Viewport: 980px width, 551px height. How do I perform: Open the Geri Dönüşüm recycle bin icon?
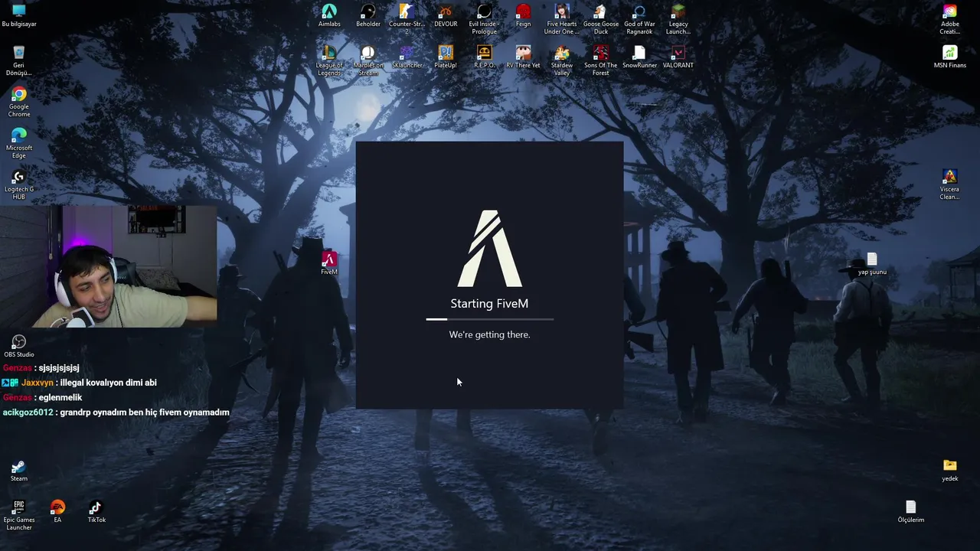click(x=19, y=60)
